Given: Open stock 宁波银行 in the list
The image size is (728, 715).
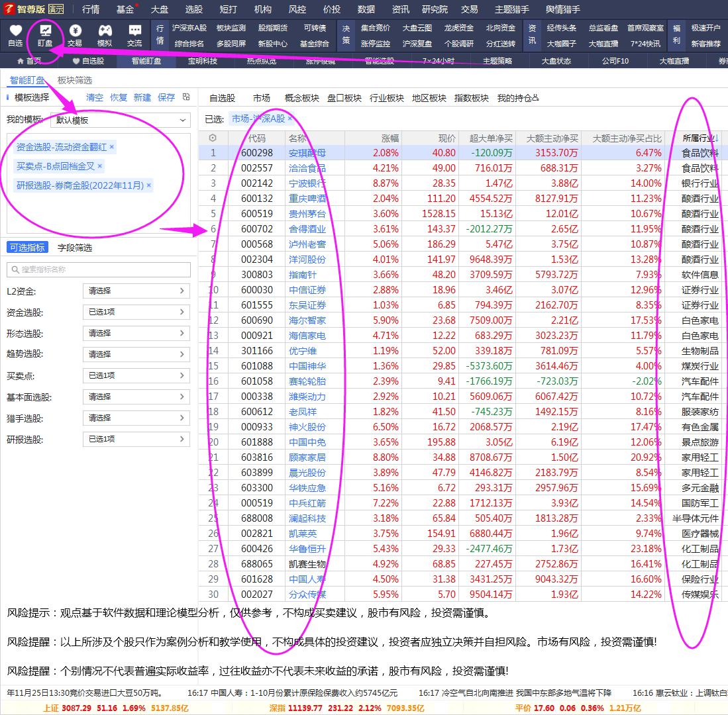Looking at the screenshot, I should [307, 183].
